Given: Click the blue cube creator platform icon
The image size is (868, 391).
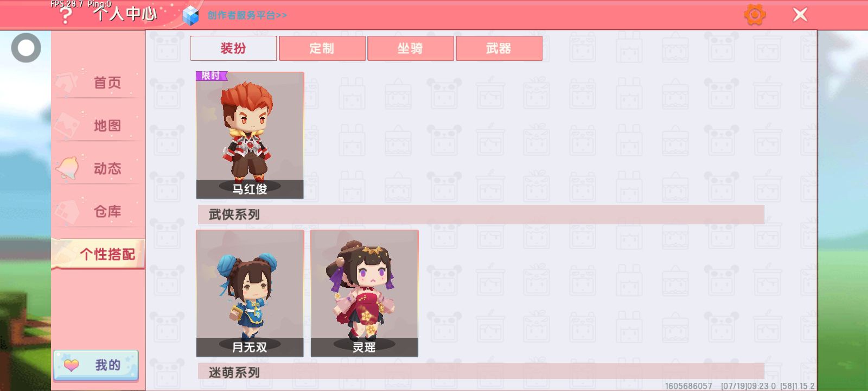Looking at the screenshot, I should coord(190,16).
